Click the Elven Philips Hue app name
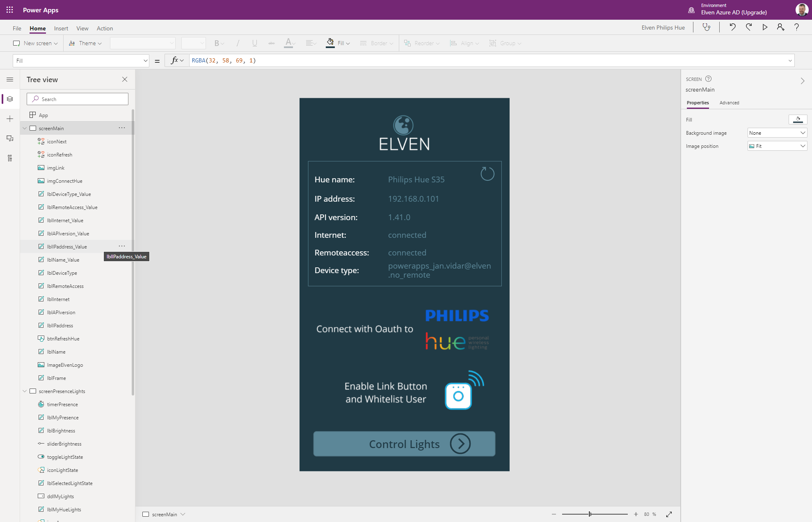 tap(663, 28)
